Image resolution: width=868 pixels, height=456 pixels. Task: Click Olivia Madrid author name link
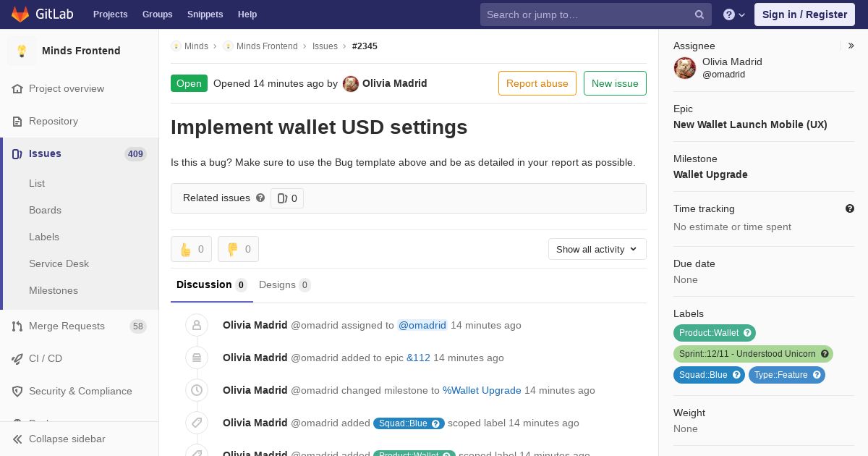[x=394, y=83]
